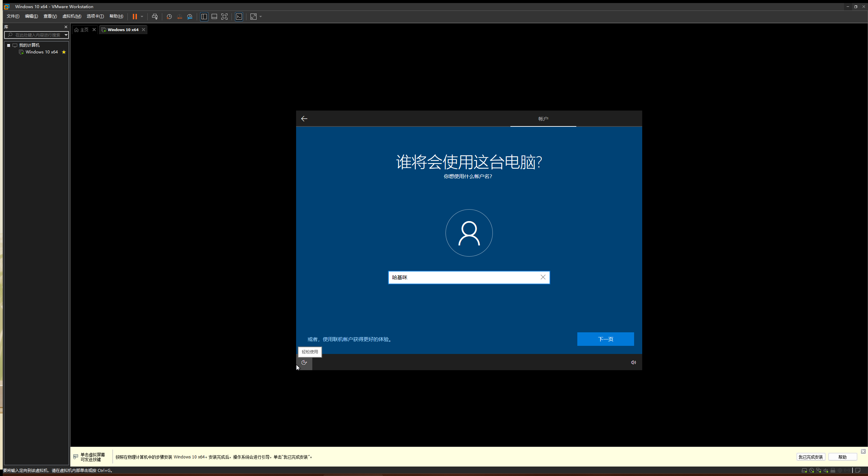
Task: Take a snapshot of the virtual machine
Action: pos(169,16)
